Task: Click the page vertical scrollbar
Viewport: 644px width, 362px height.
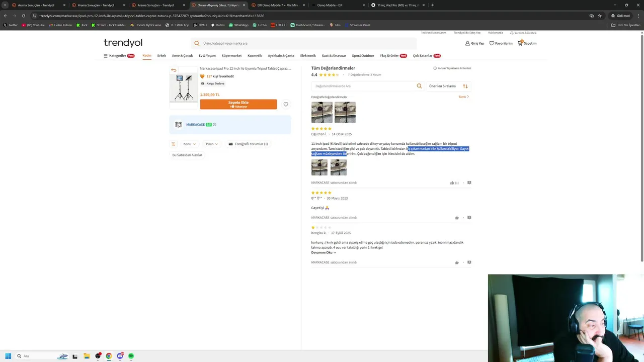Action: [641, 148]
